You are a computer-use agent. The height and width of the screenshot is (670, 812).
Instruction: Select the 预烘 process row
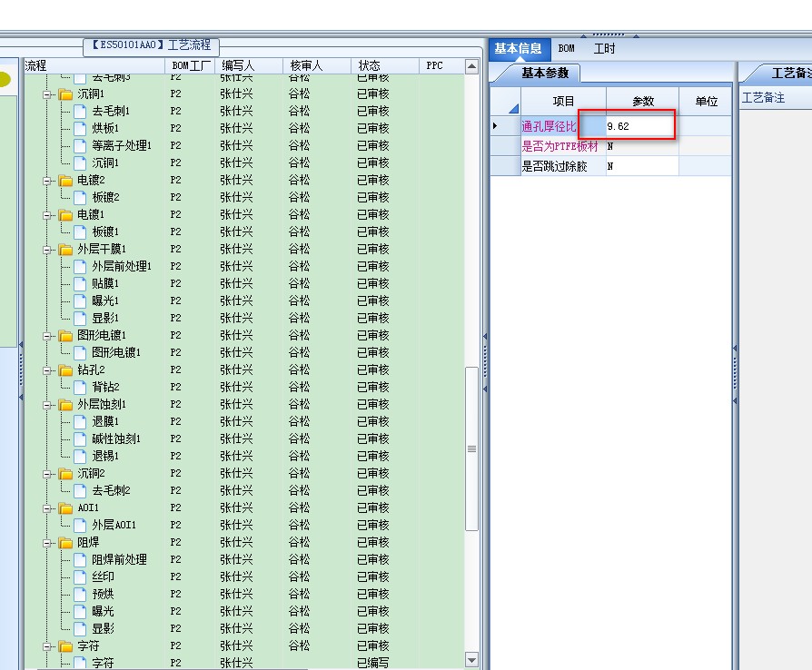tap(243, 594)
